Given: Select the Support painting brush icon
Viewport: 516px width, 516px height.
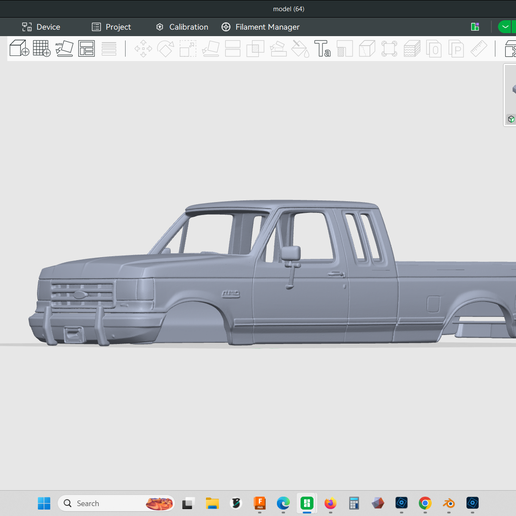Looking at the screenshot, I should click(x=278, y=49).
